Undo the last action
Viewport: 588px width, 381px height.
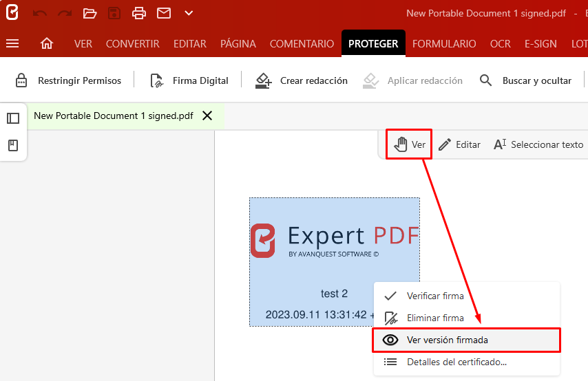(39, 14)
